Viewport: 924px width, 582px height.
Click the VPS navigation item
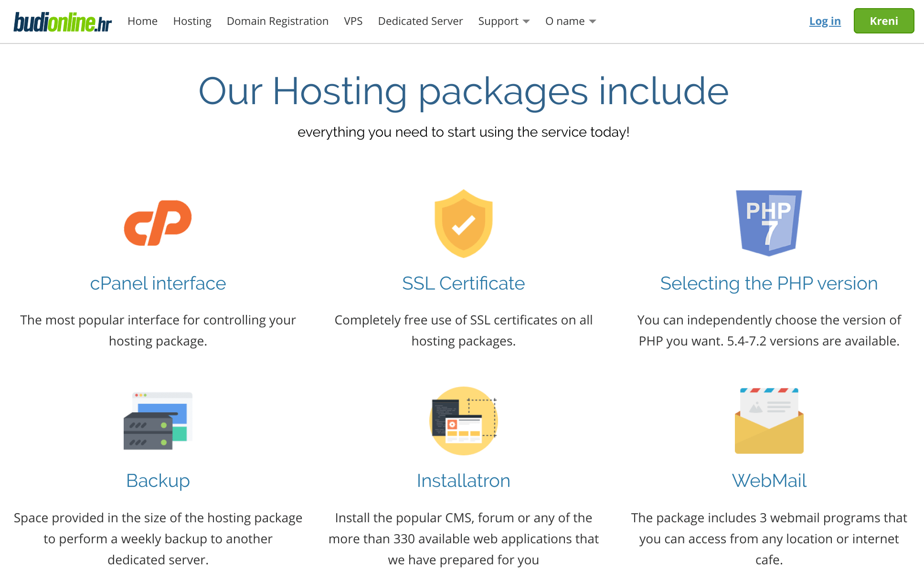[x=352, y=21]
